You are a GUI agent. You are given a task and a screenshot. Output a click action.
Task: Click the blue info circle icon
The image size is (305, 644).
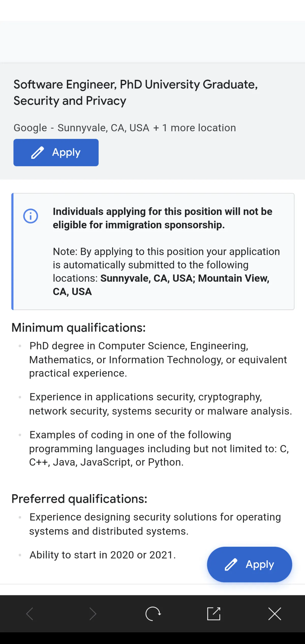click(30, 216)
